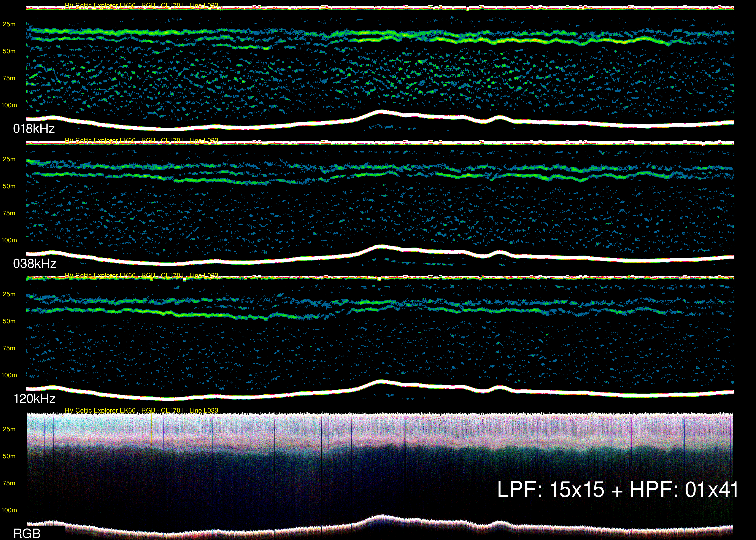Click the 018kHz panel title text at top
This screenshot has height=540, width=756.
141,5
